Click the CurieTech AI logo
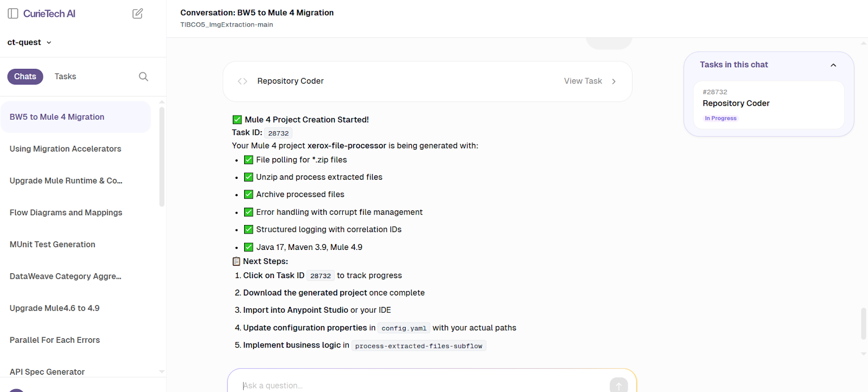Viewport: 868px width, 392px height. point(48,13)
